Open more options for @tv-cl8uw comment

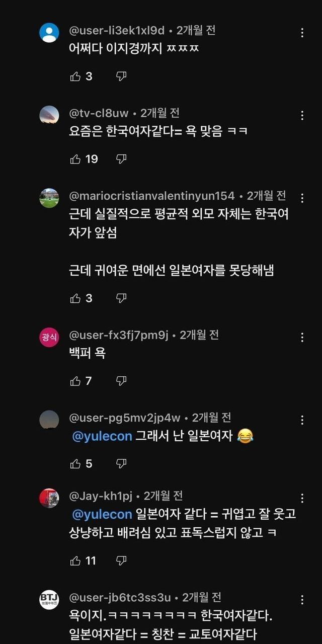tap(302, 116)
